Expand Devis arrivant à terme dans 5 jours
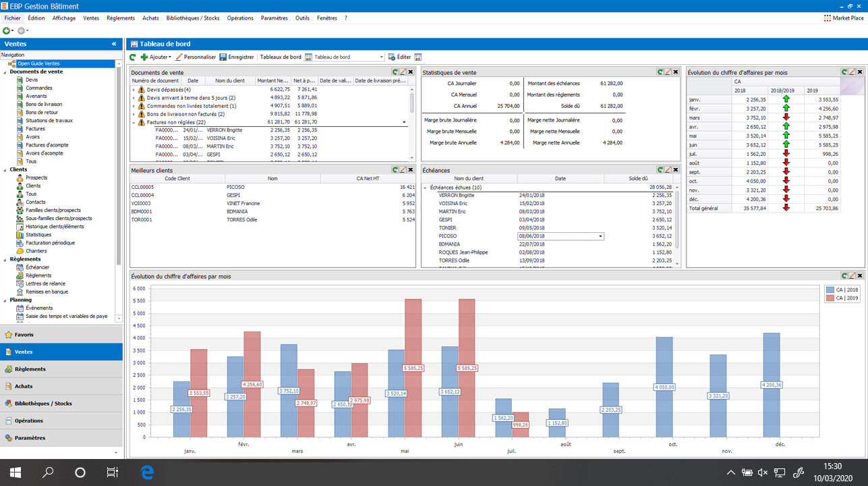Screen dimensions: 868x486 pos(134,97)
